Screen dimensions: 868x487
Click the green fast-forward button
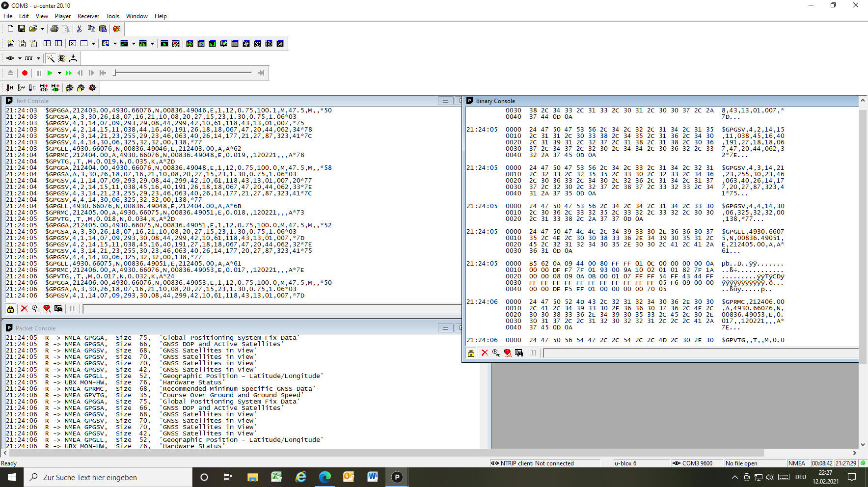69,73
